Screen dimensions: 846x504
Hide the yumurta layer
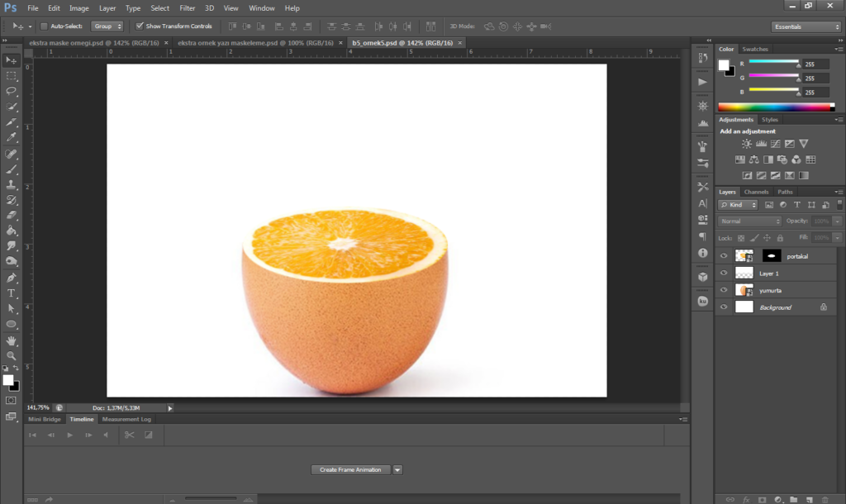point(724,290)
